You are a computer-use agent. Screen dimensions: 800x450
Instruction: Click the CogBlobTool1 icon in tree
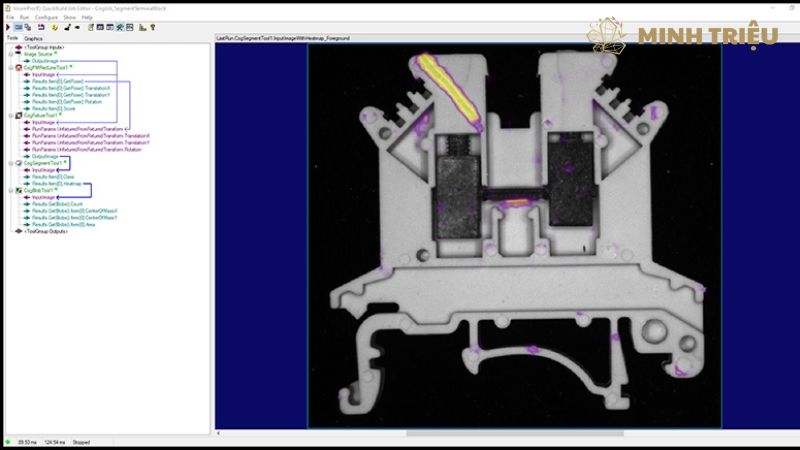(x=19, y=190)
